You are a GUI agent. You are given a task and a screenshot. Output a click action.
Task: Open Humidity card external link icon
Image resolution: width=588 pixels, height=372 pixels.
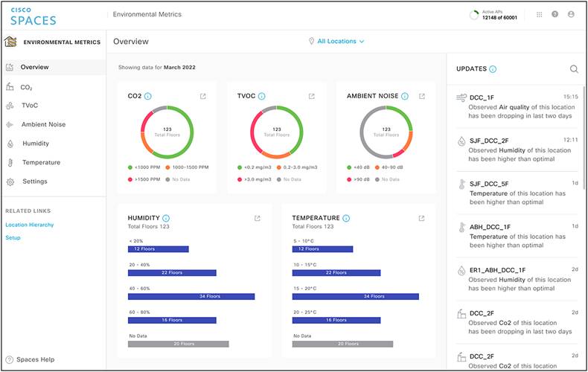pos(258,218)
